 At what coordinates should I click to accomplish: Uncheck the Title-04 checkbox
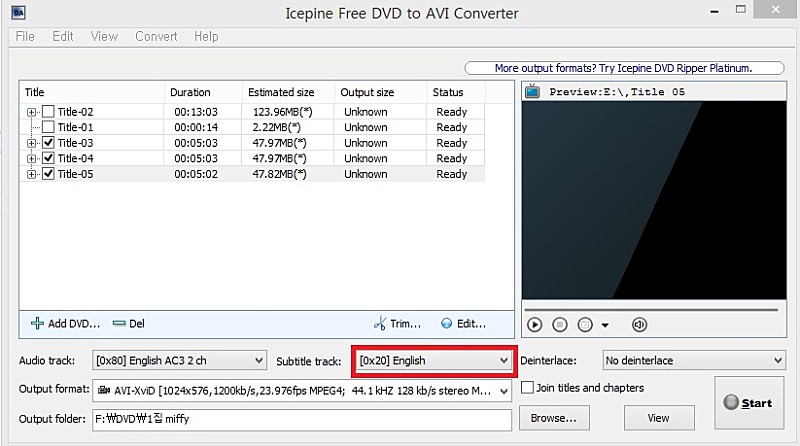click(x=48, y=158)
